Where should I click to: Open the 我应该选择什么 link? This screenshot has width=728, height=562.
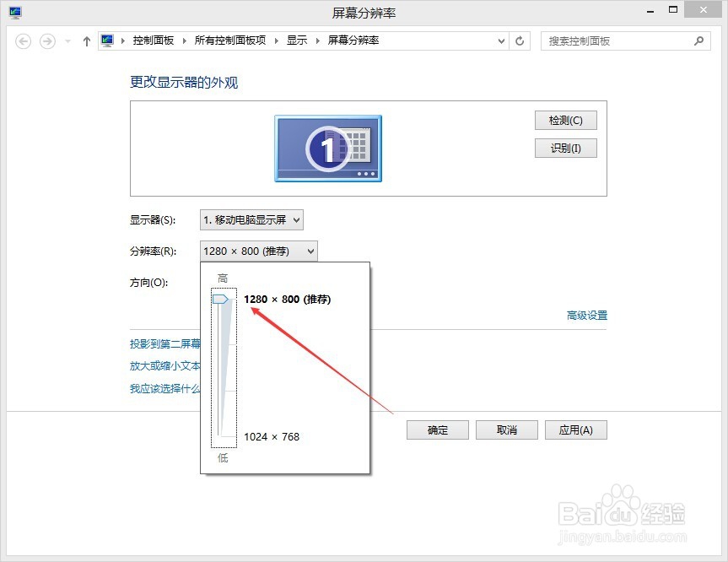point(165,388)
